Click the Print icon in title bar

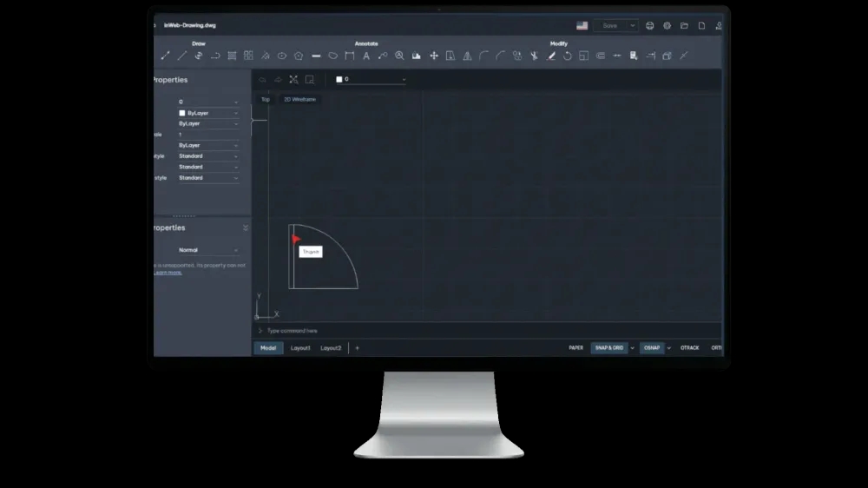650,25
